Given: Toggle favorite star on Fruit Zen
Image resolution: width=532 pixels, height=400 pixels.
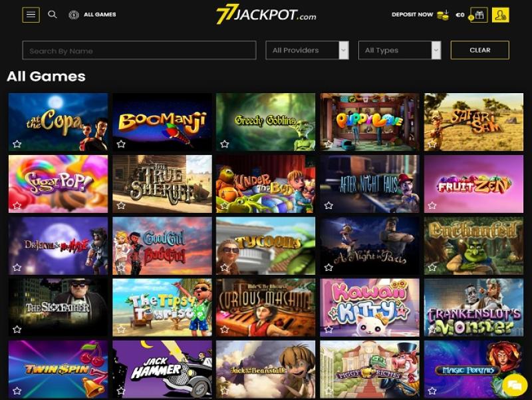Looking at the screenshot, I should click(x=432, y=206).
